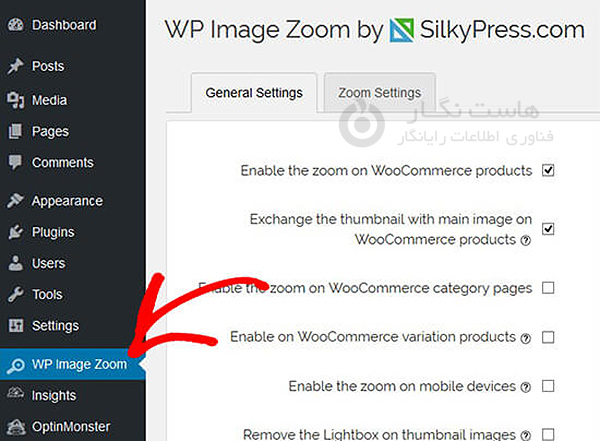Click the Dashboard gauge icon

(x=15, y=25)
